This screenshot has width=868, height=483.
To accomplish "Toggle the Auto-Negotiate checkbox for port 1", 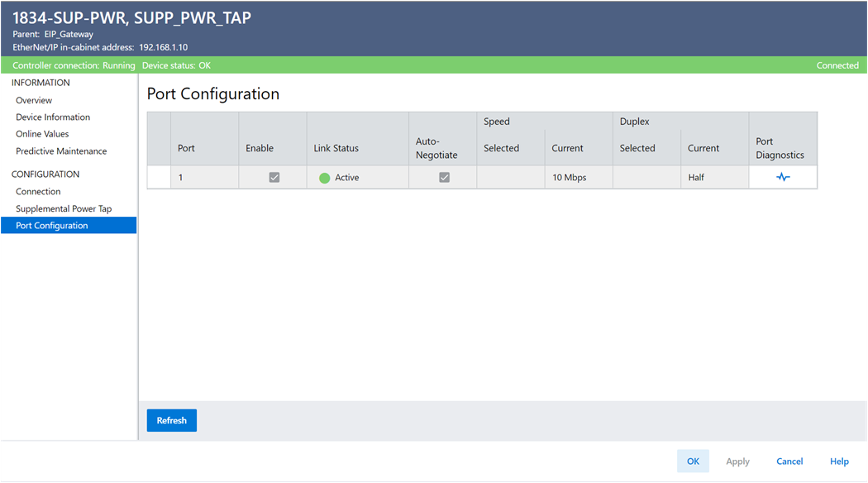I will tap(444, 177).
